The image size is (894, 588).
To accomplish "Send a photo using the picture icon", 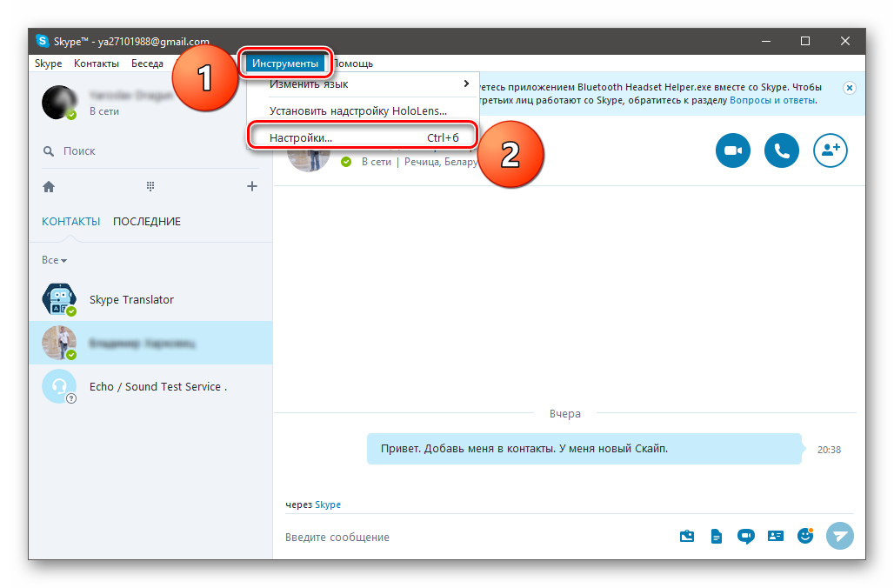I will 687,536.
